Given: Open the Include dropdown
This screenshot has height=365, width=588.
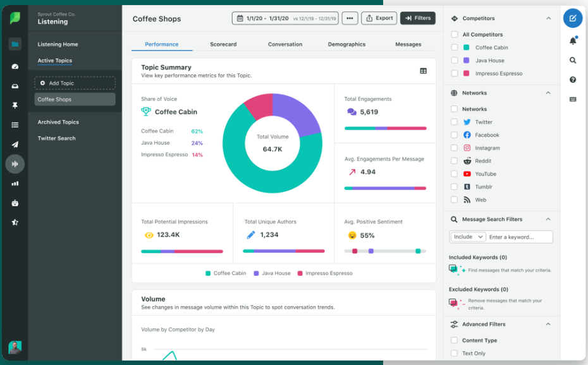Looking at the screenshot, I should click(468, 237).
